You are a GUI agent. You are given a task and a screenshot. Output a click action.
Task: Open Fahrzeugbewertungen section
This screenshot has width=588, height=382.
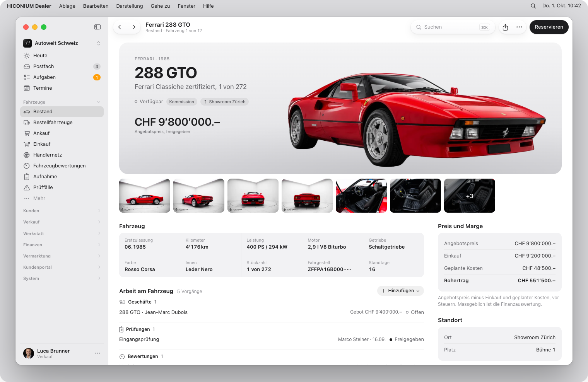pyautogui.click(x=62, y=166)
